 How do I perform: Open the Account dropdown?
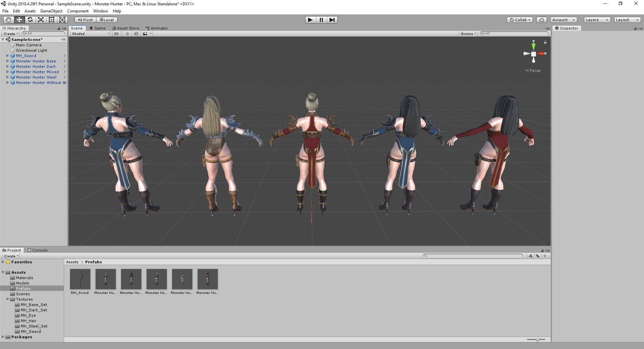point(563,20)
